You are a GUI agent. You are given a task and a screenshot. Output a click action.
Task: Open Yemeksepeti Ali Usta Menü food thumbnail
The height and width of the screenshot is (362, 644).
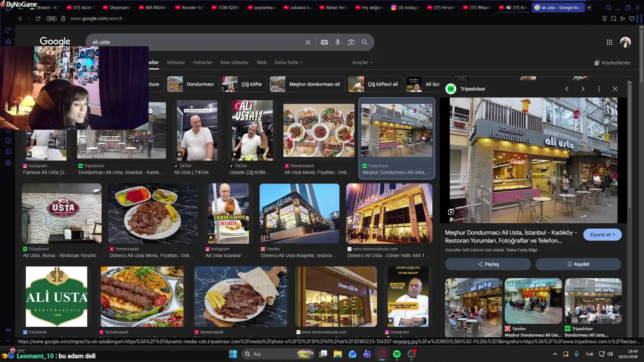pos(318,131)
